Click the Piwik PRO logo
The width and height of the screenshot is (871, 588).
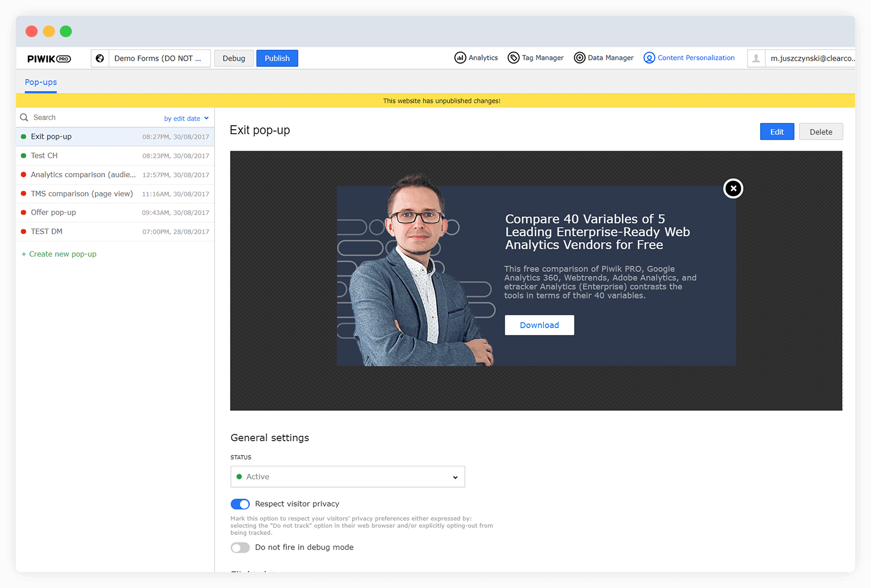tap(49, 58)
